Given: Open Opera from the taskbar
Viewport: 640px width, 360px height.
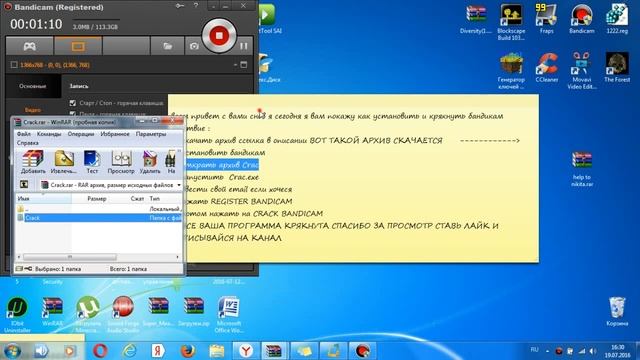Looking at the screenshot, I should 100,351.
